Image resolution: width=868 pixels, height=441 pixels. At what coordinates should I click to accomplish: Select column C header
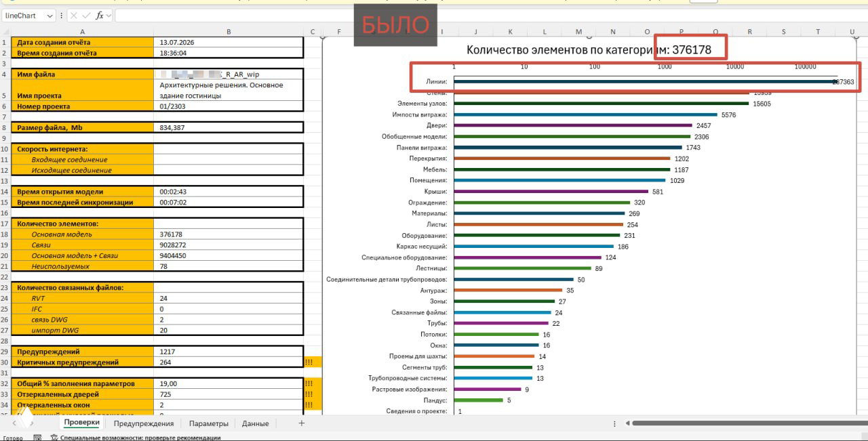pyautogui.click(x=312, y=32)
